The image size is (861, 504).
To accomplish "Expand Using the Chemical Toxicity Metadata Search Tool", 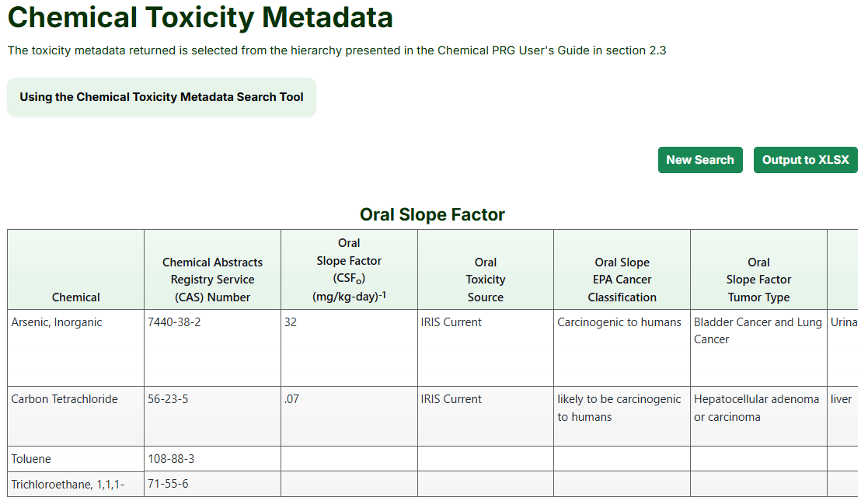I will click(162, 97).
